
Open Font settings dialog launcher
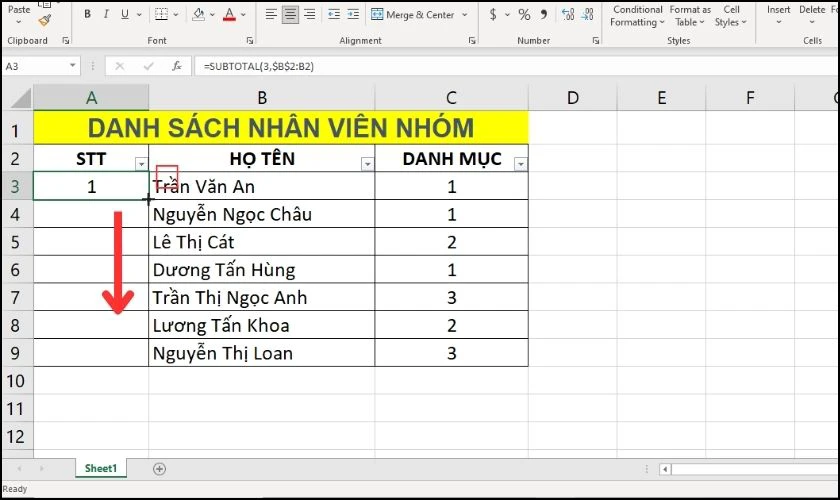(250, 41)
